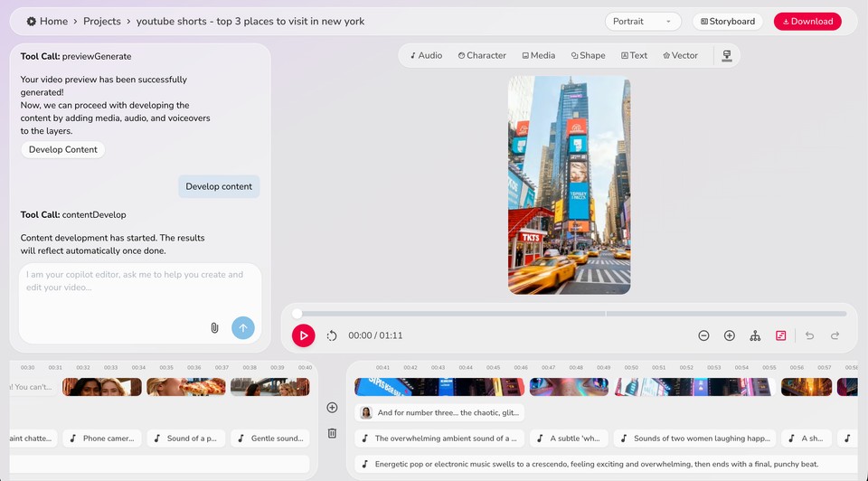
Task: Click the hierarchy tree icon
Action: coord(755,335)
